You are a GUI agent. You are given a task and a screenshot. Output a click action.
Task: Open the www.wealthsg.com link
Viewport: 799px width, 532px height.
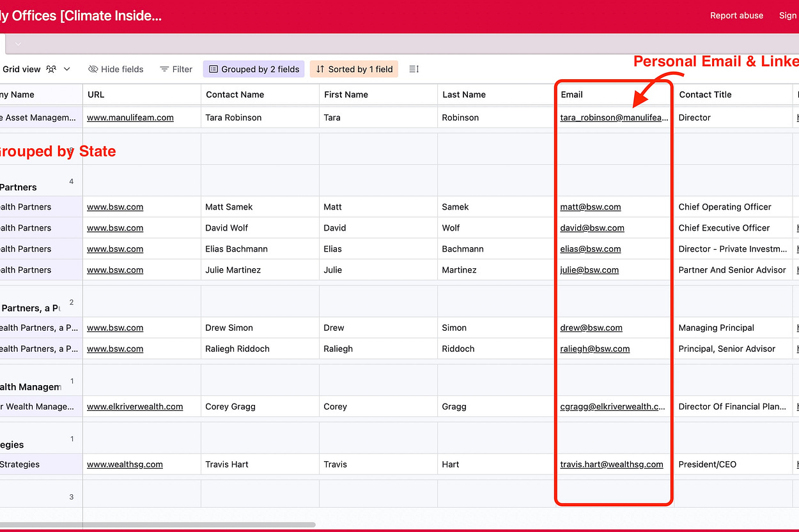point(125,464)
